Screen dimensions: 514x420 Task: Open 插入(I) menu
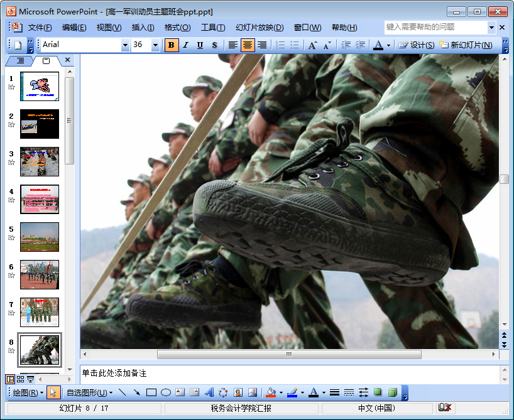tap(143, 28)
